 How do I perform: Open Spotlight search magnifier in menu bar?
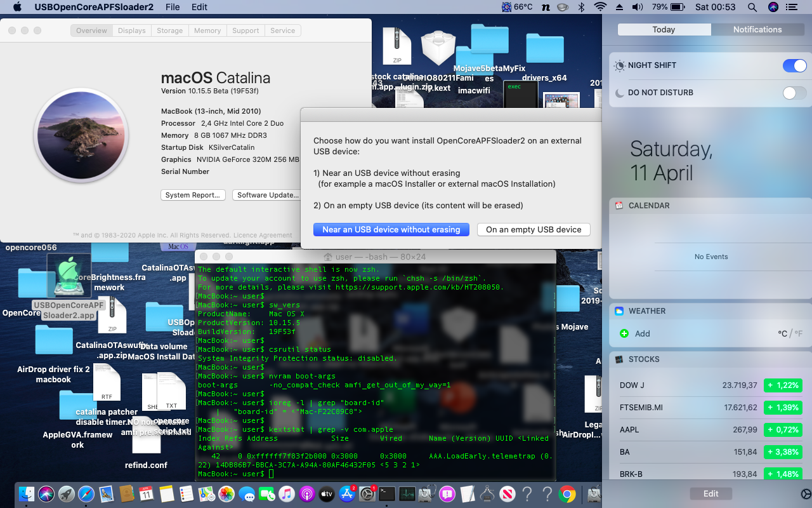pyautogui.click(x=752, y=7)
